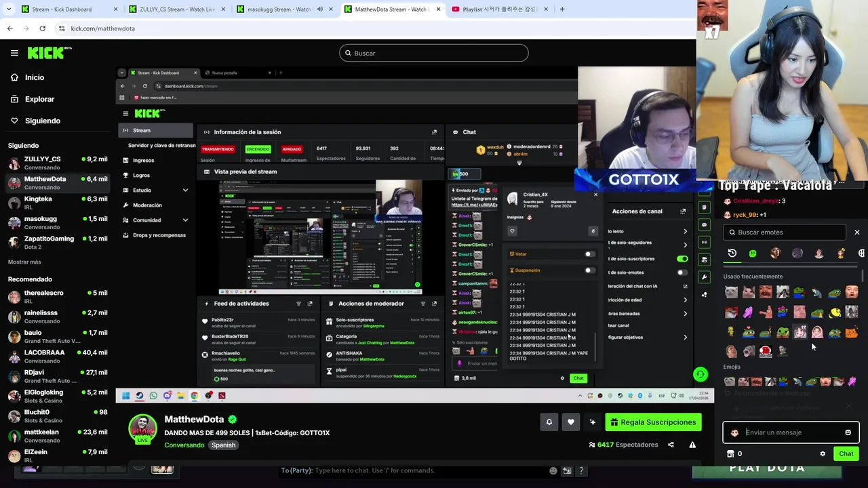Click the share stream icon
868x488 pixels.
(671, 445)
